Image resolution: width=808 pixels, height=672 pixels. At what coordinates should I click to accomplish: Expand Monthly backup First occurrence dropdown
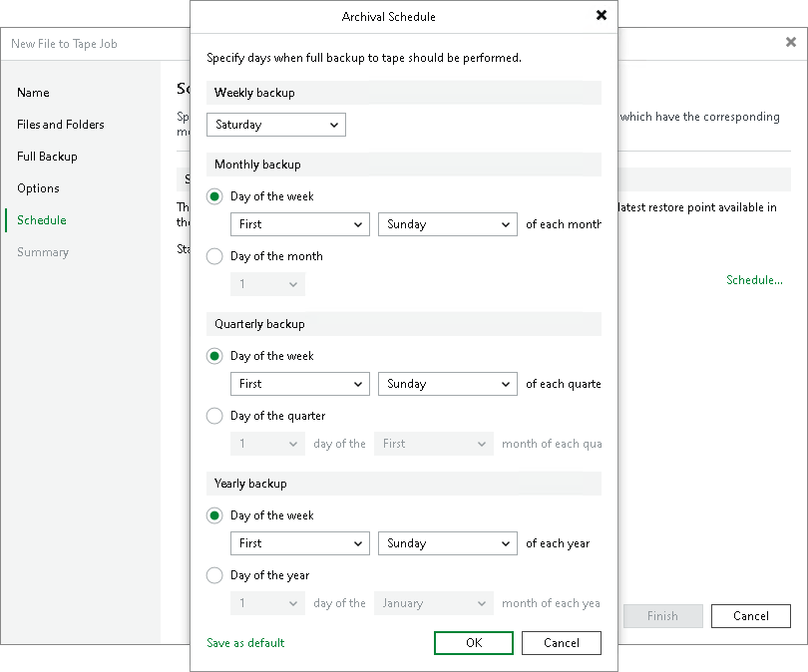(300, 224)
